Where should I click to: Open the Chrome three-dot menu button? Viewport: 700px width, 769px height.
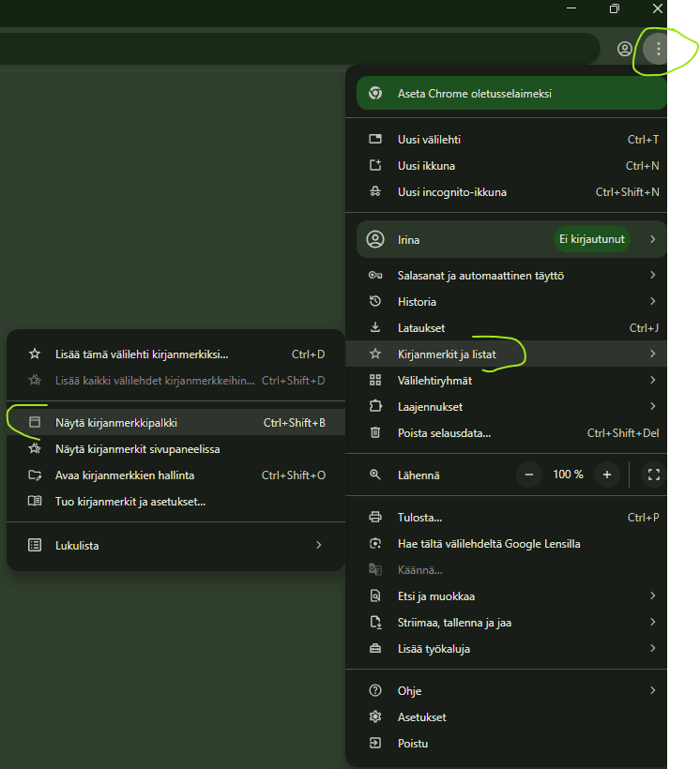[x=658, y=49]
